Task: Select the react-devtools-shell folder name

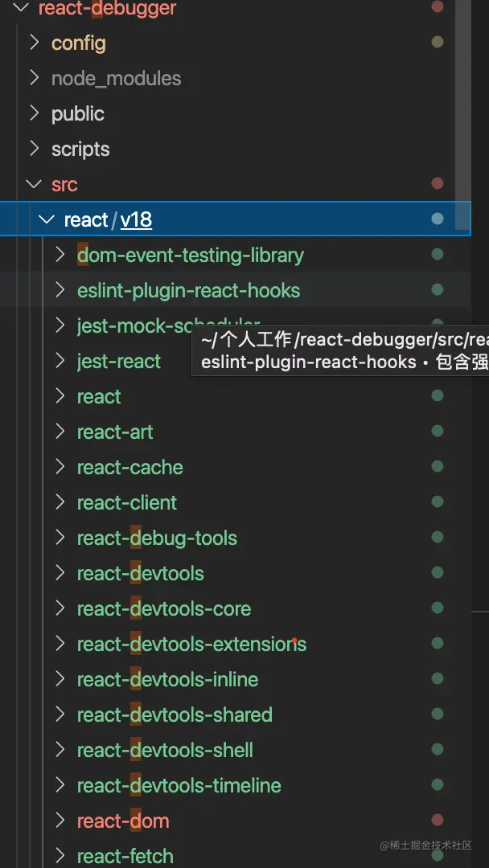Action: (165, 751)
